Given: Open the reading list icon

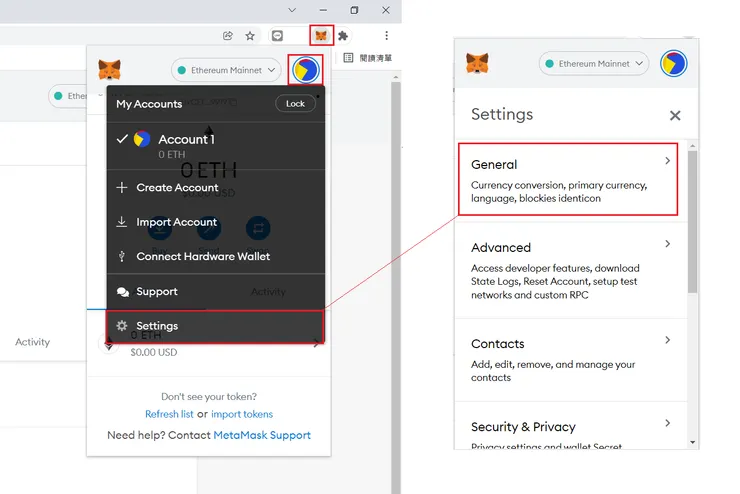Looking at the screenshot, I should pyautogui.click(x=348, y=58).
